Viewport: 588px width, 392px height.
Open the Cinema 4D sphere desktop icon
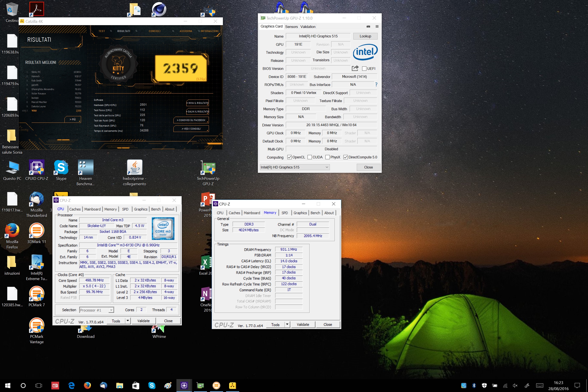[x=159, y=9]
